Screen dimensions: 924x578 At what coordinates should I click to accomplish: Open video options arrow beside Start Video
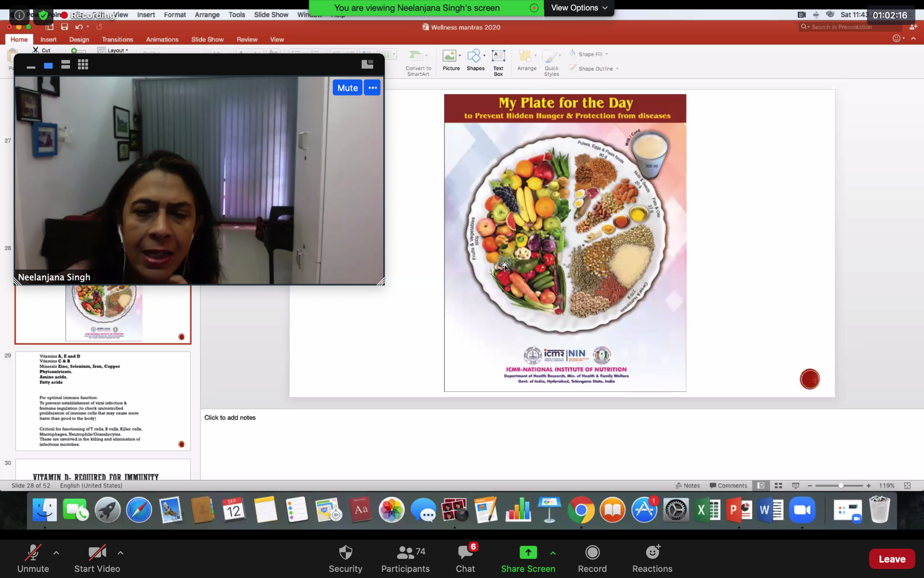click(x=120, y=553)
